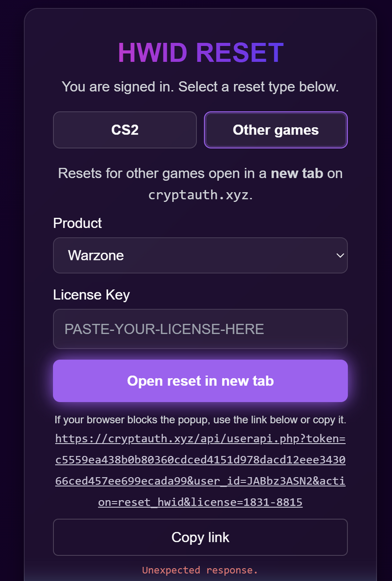
Task: Open the Product dropdown showing Warzone
Action: pos(200,255)
